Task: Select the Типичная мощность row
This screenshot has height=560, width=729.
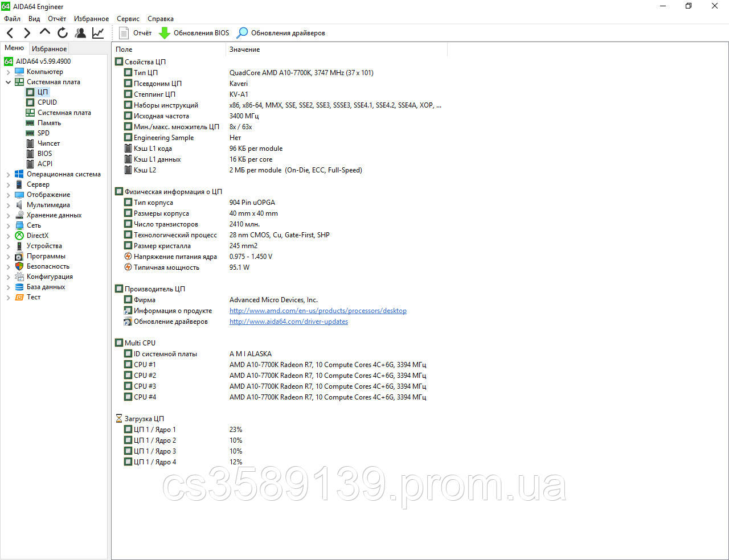Action: [279, 267]
